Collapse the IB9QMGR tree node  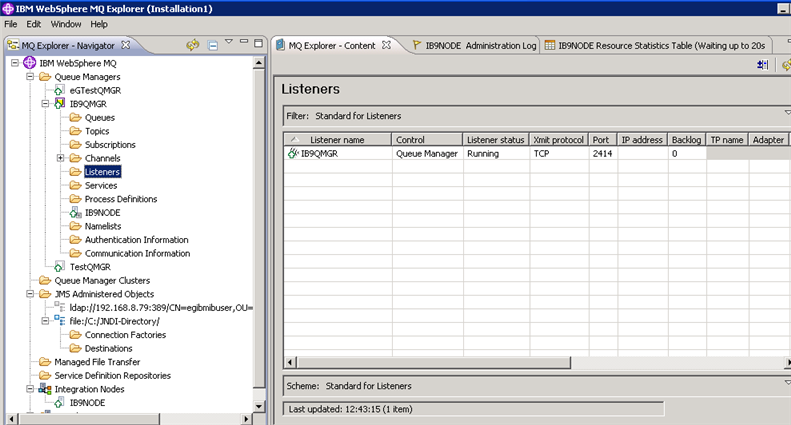[45, 103]
